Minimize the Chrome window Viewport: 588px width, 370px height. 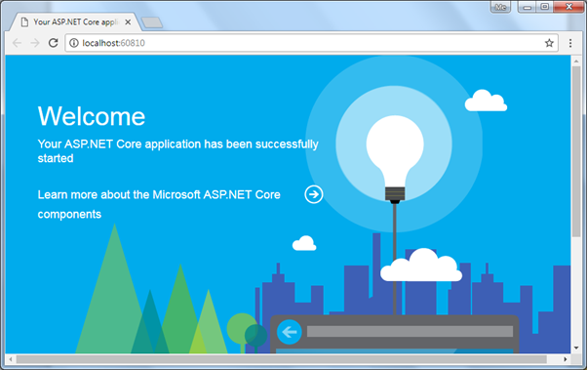click(527, 7)
